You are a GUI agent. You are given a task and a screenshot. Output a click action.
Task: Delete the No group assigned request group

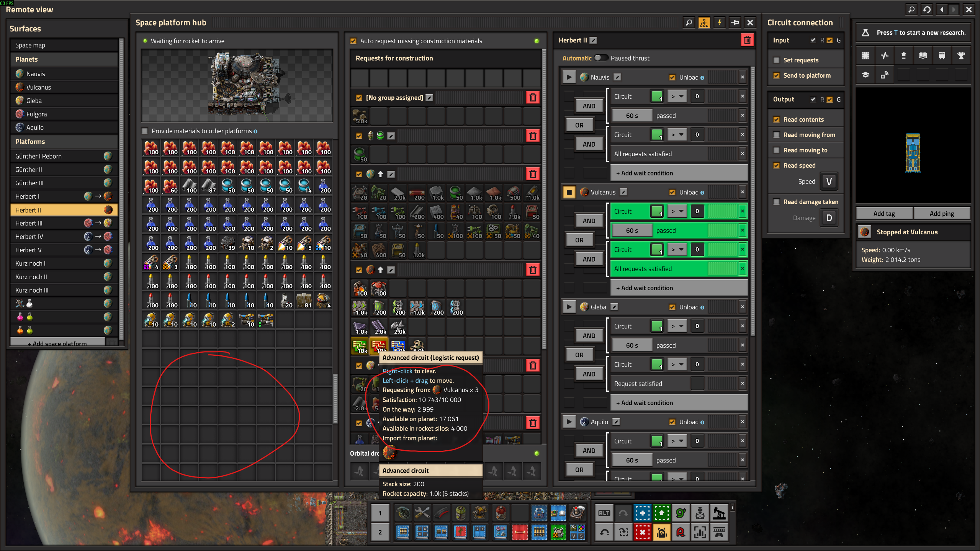coord(532,98)
